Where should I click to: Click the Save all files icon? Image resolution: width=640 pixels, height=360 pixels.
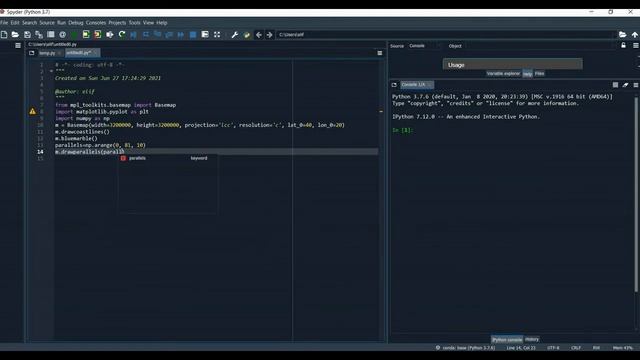point(39,35)
